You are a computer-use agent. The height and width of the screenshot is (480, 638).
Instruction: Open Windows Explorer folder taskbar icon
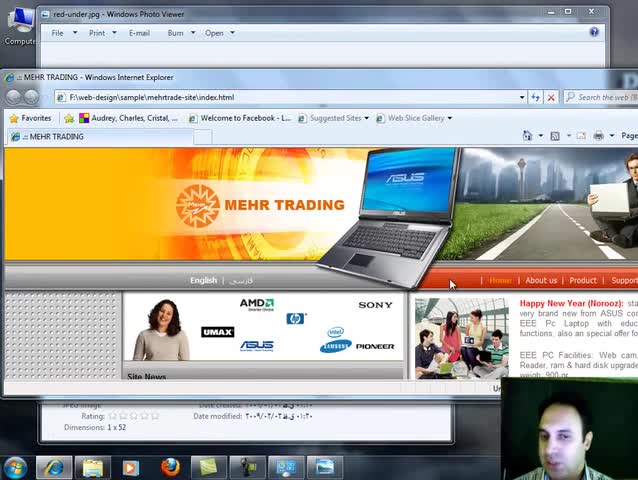point(93,468)
